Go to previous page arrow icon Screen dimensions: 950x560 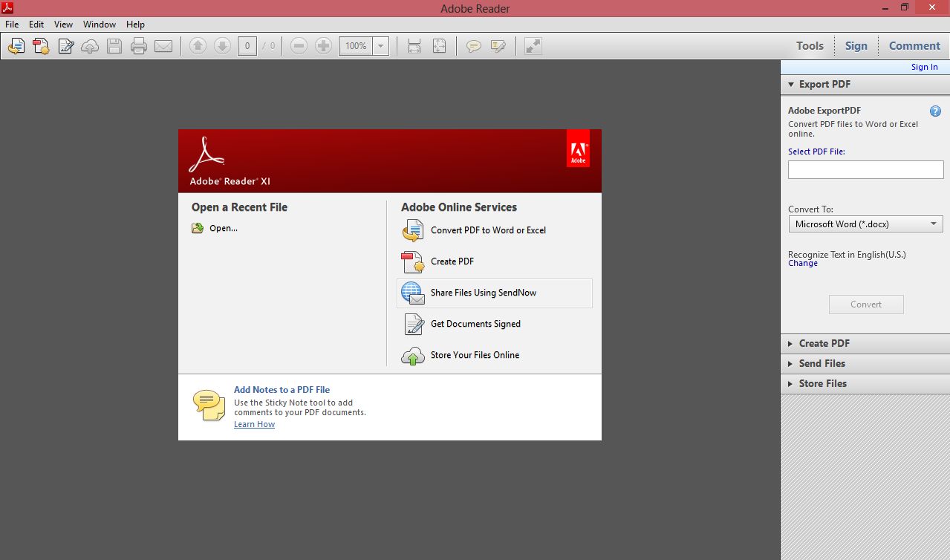pos(198,46)
